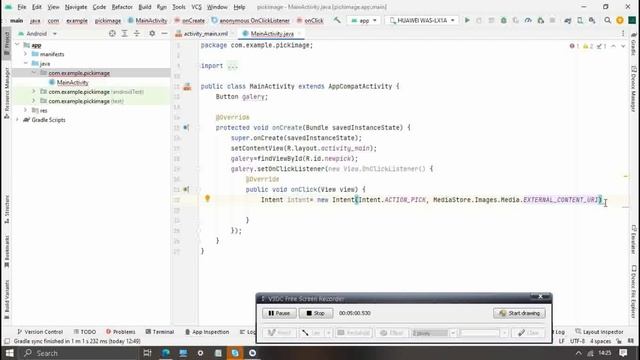Open Task View on the taskbar
Image resolution: width=640 pixels, height=360 pixels.
147,353
